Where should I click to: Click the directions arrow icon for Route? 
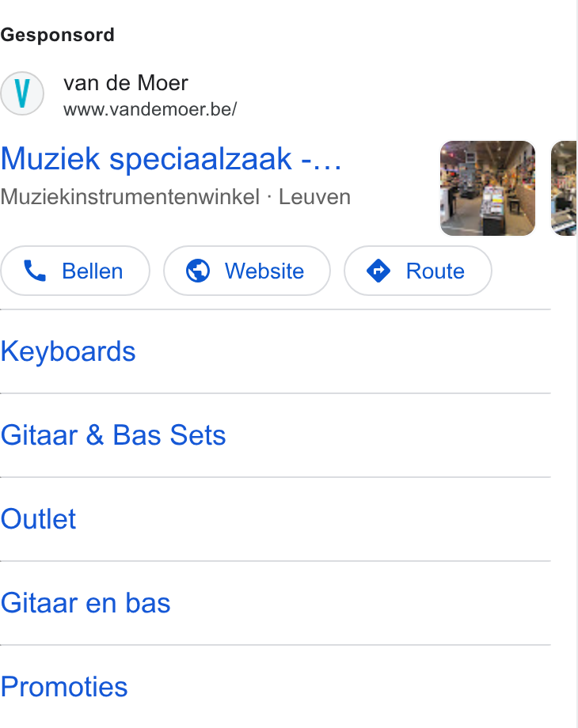tap(378, 271)
